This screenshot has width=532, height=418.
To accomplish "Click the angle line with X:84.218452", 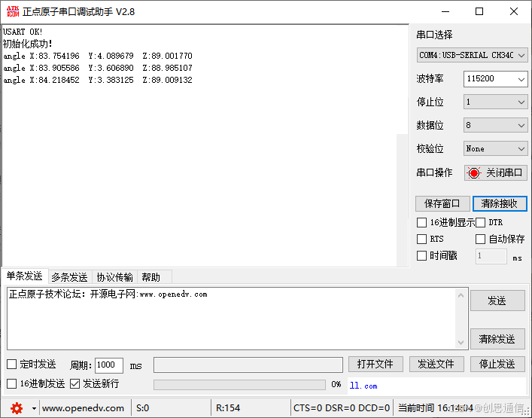I will click(98, 80).
